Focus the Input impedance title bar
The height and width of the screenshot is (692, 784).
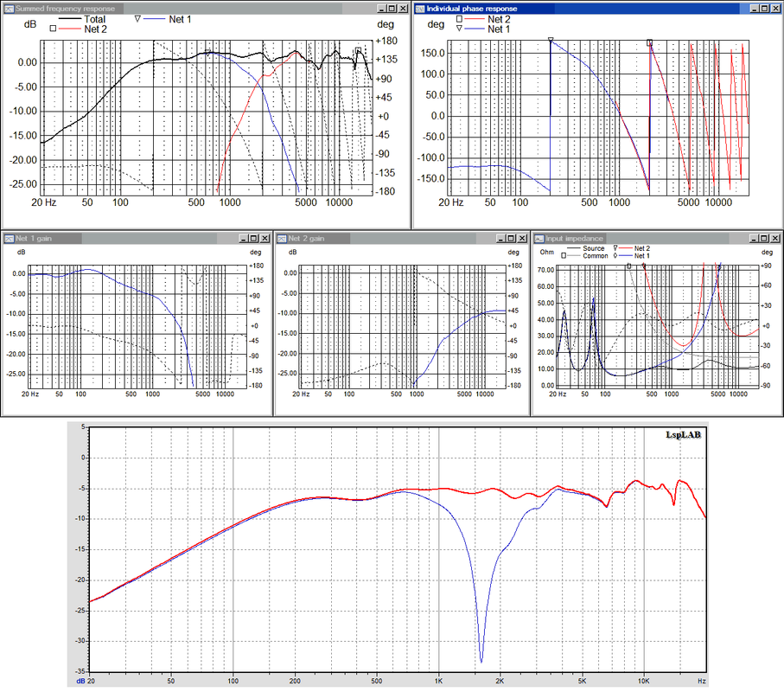point(658,239)
